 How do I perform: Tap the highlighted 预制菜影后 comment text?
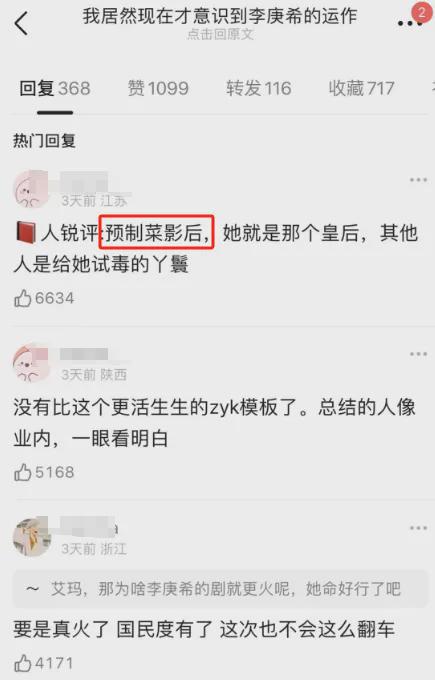(156, 233)
